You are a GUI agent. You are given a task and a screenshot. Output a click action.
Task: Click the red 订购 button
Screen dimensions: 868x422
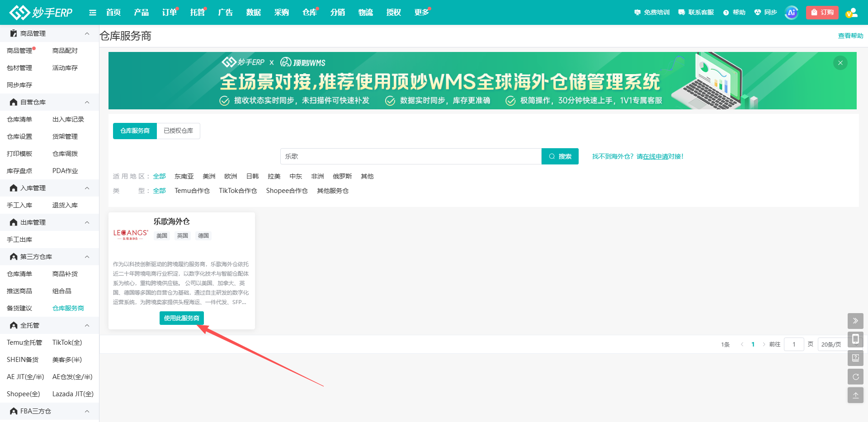coord(822,13)
